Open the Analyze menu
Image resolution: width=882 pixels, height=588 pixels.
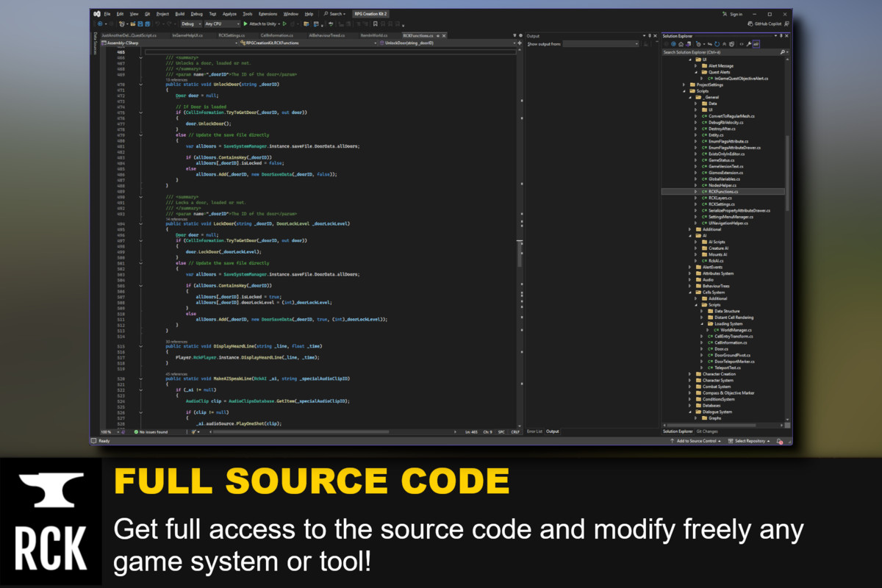coord(228,13)
